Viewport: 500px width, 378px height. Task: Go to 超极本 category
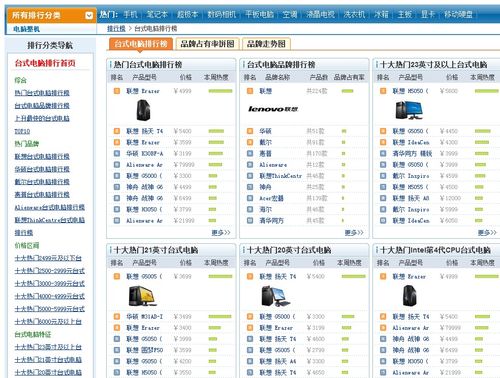(x=187, y=15)
